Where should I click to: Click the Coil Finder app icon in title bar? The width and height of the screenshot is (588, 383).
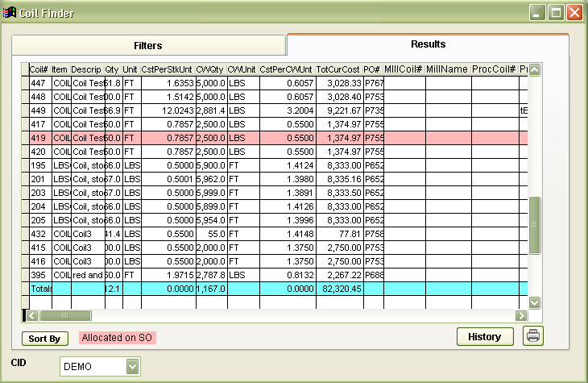tap(10, 12)
